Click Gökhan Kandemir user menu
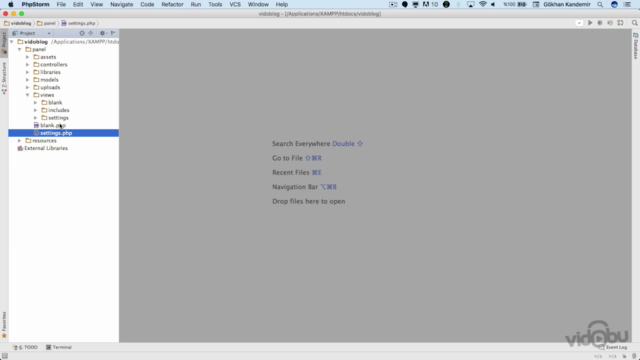This screenshot has height=360, width=640. [x=567, y=4]
